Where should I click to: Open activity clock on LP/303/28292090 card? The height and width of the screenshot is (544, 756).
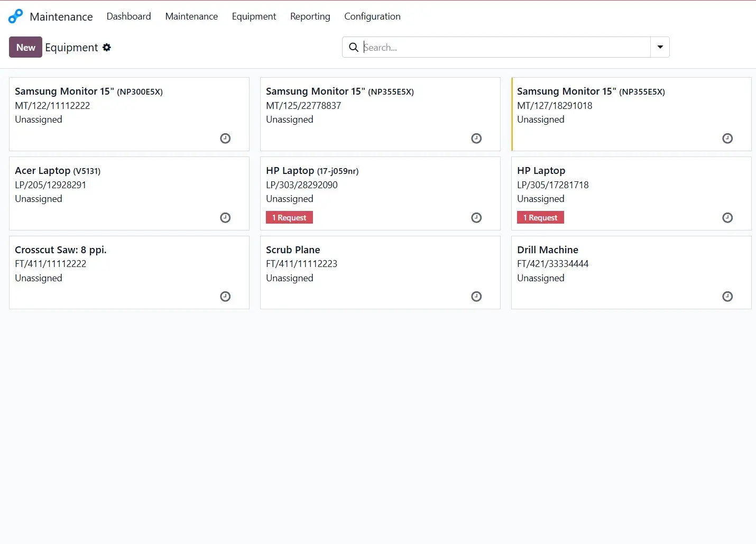coord(476,218)
